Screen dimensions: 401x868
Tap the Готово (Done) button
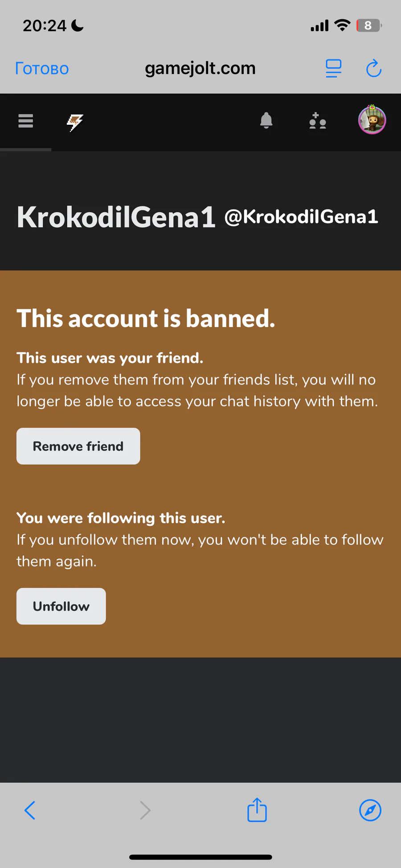(42, 69)
